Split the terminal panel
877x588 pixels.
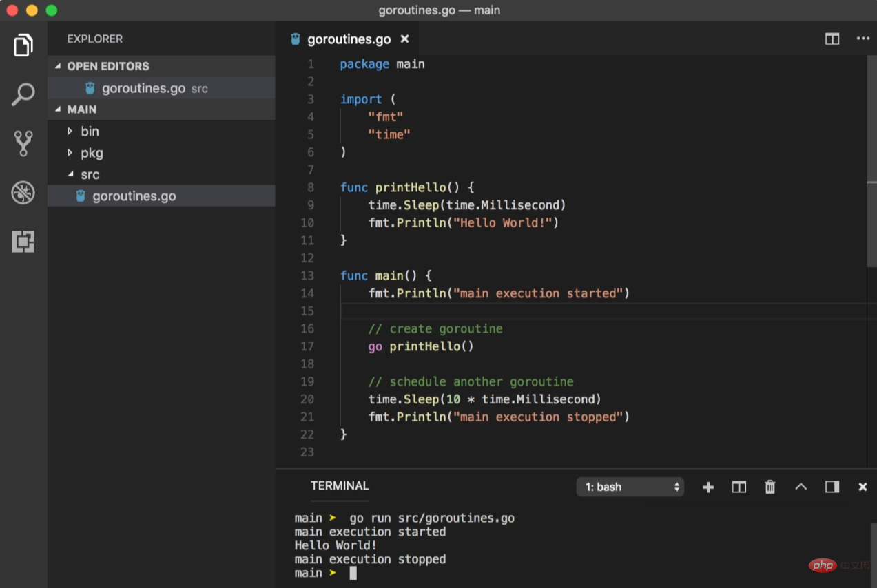[x=739, y=487]
